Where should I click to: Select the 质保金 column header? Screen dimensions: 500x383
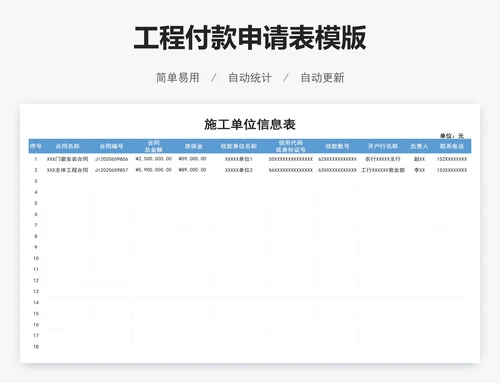click(193, 146)
